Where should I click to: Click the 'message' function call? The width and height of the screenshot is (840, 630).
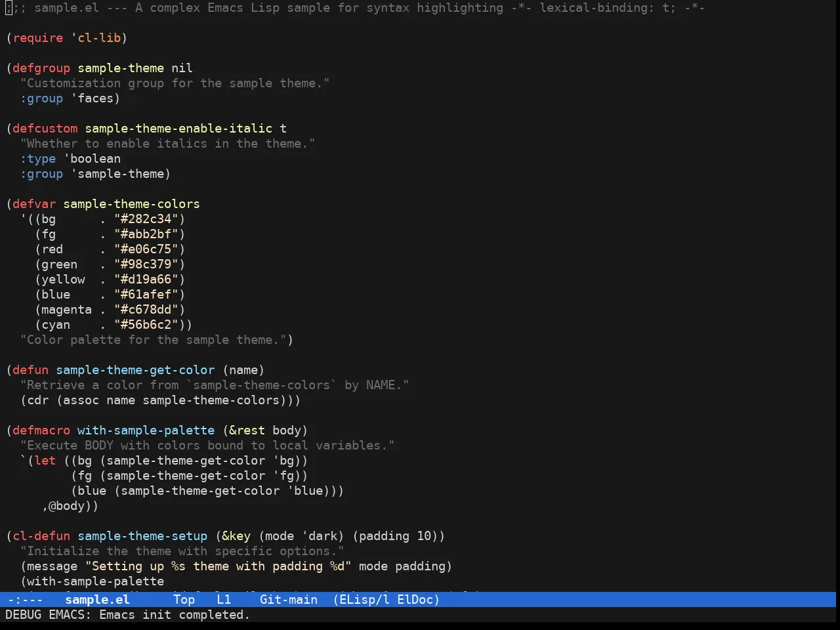coord(52,566)
